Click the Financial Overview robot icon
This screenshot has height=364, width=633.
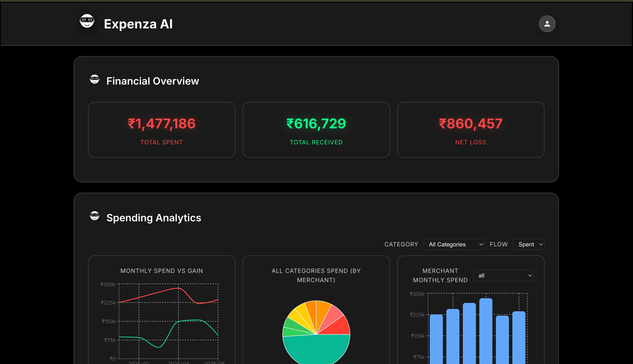95,79
